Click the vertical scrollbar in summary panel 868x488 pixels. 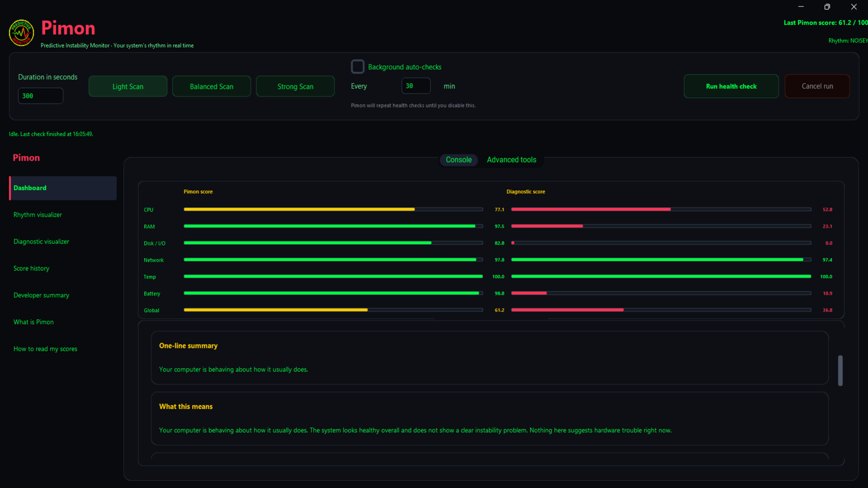[x=840, y=371]
